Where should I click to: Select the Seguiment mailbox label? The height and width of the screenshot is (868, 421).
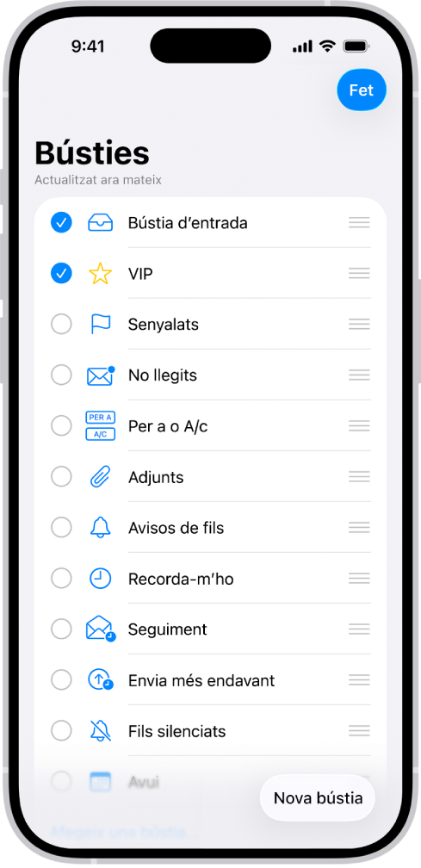168,629
